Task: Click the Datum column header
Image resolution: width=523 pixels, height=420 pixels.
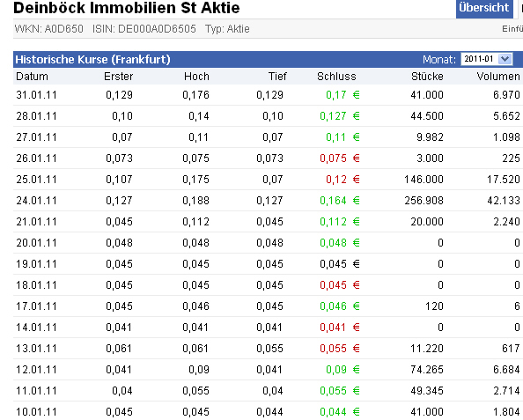Action: tap(32, 77)
